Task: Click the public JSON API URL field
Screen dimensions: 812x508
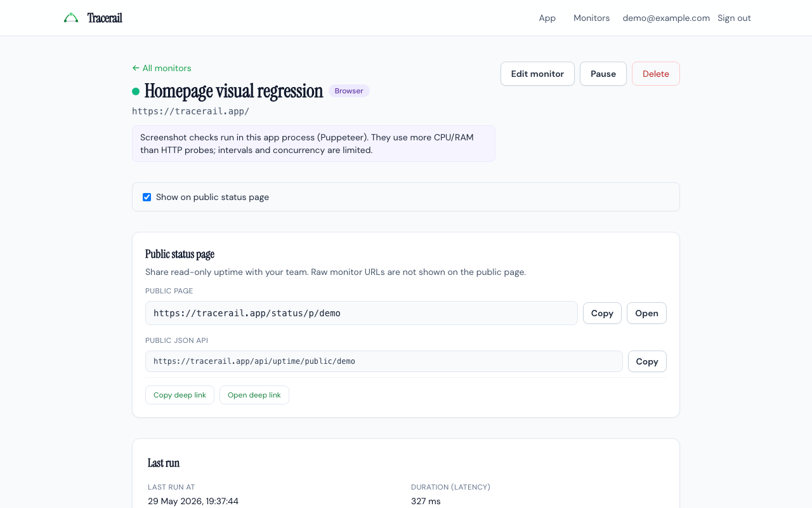Action: click(384, 361)
